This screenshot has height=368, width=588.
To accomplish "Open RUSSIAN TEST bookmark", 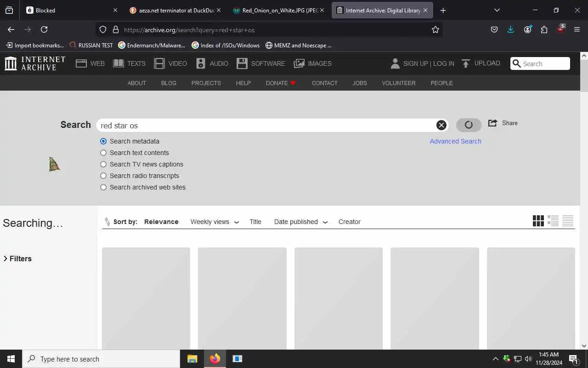I will (91, 45).
